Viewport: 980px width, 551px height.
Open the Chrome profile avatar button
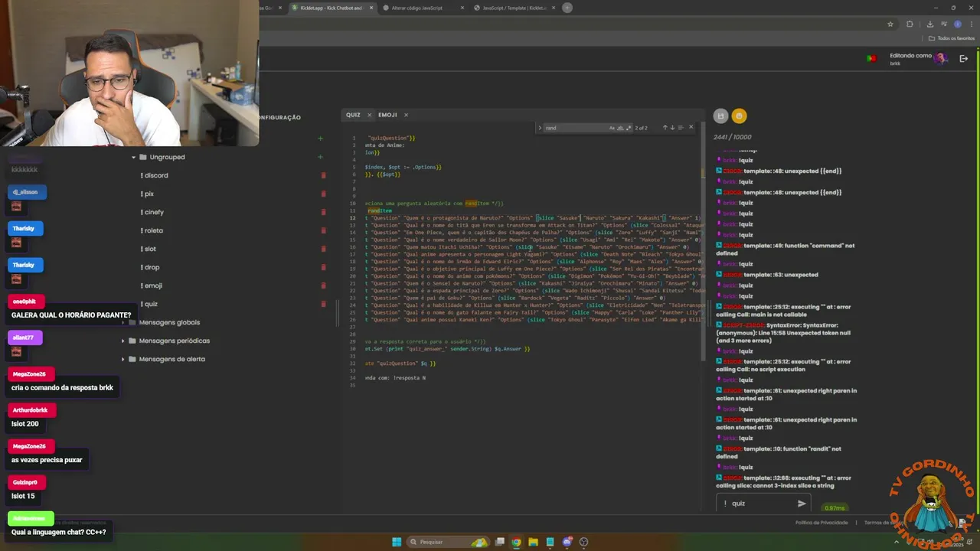[957, 24]
